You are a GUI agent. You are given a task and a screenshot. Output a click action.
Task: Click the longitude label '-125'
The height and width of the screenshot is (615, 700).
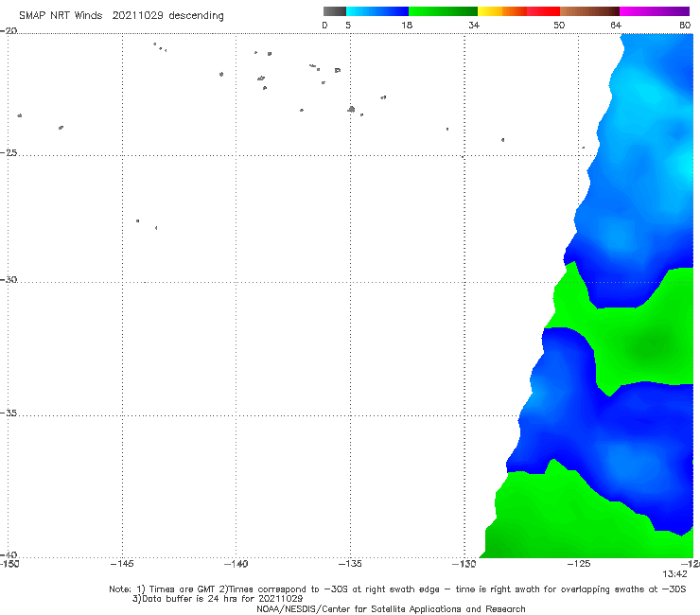pos(579,564)
